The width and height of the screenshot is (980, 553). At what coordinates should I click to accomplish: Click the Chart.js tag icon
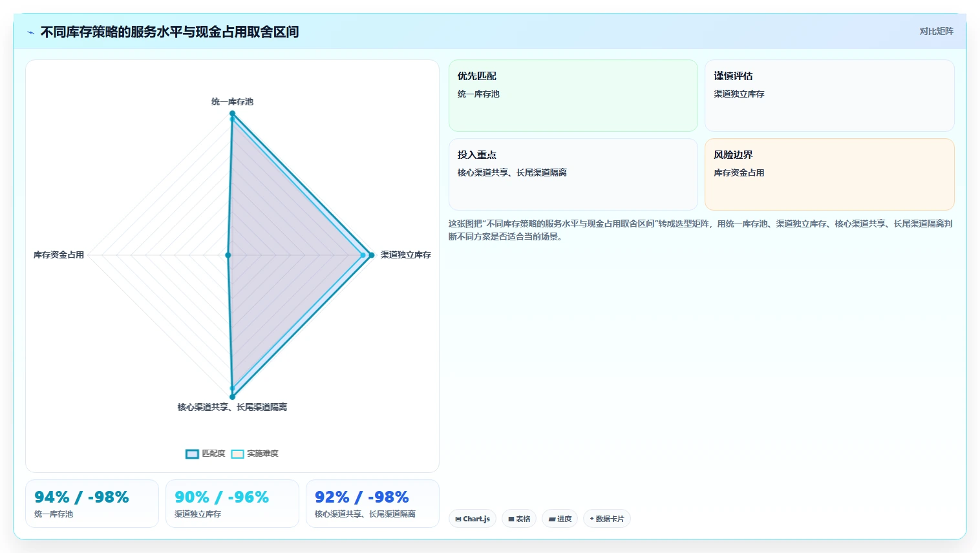coord(458,519)
